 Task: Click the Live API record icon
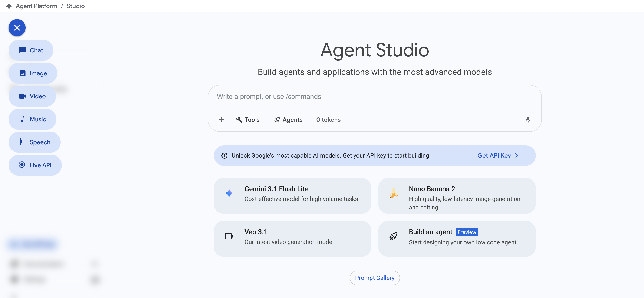22,165
